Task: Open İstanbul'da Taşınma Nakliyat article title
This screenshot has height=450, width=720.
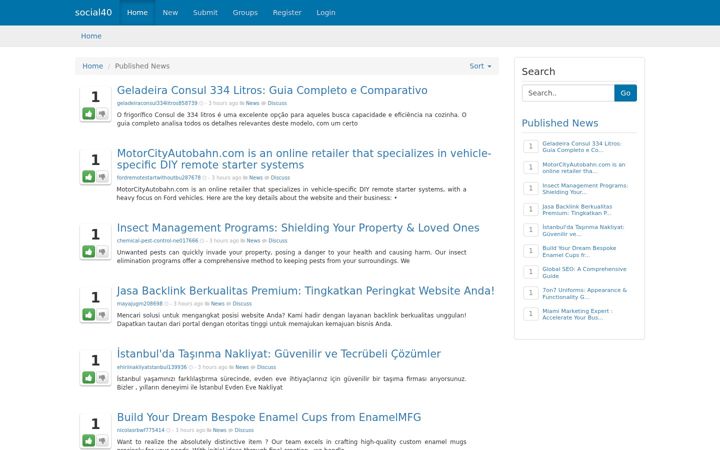Action: click(279, 354)
